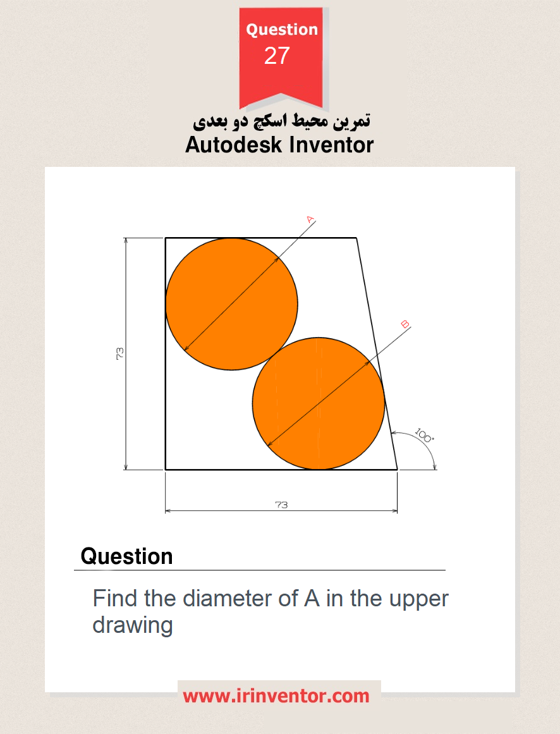
Task: Click the number 27 in the badge
Action: pyautogui.click(x=277, y=56)
